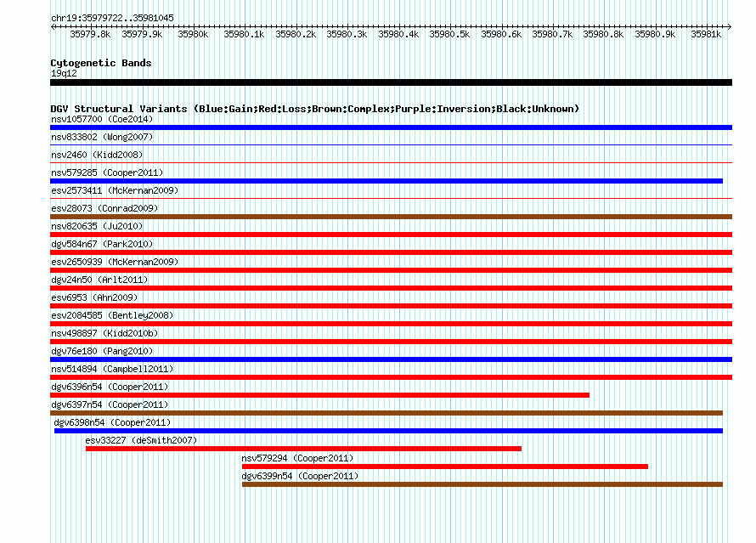Click the 35979.8k ruler tick label
Image resolution: width=756 pixels, height=543 pixels.
pyautogui.click(x=90, y=34)
